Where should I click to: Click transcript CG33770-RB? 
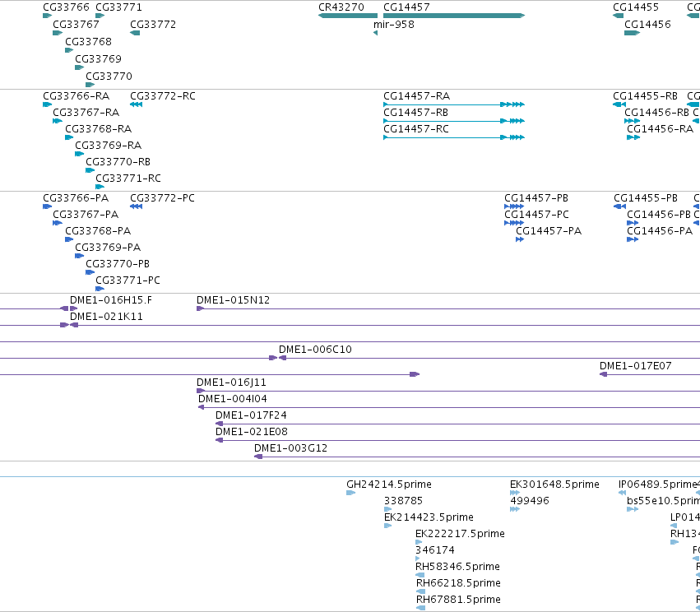(118, 162)
